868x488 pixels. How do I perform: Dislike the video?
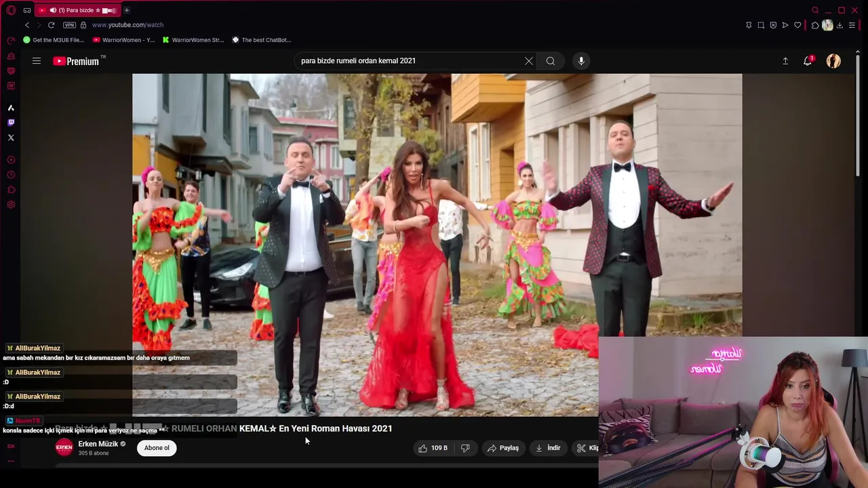pos(466,448)
